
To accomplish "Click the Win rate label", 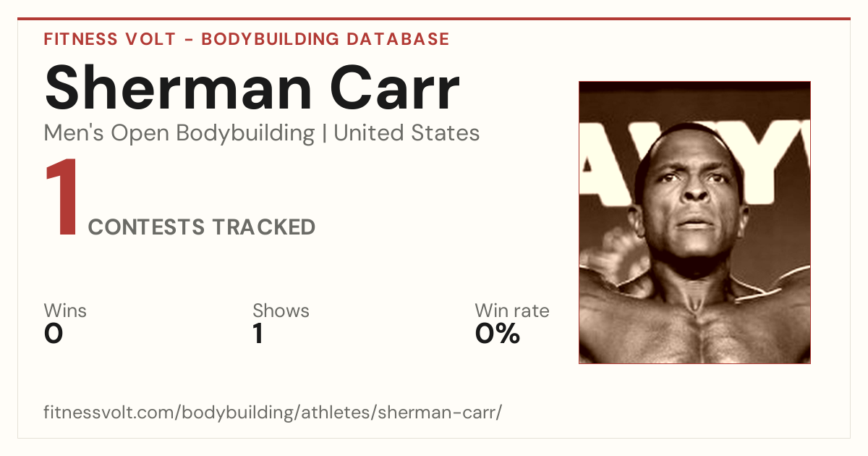I will tap(512, 311).
